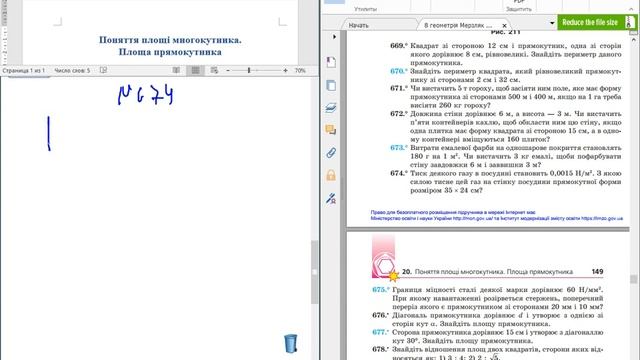Open the blank-page bookmarks icon in PDF sidebar

tap(331, 62)
